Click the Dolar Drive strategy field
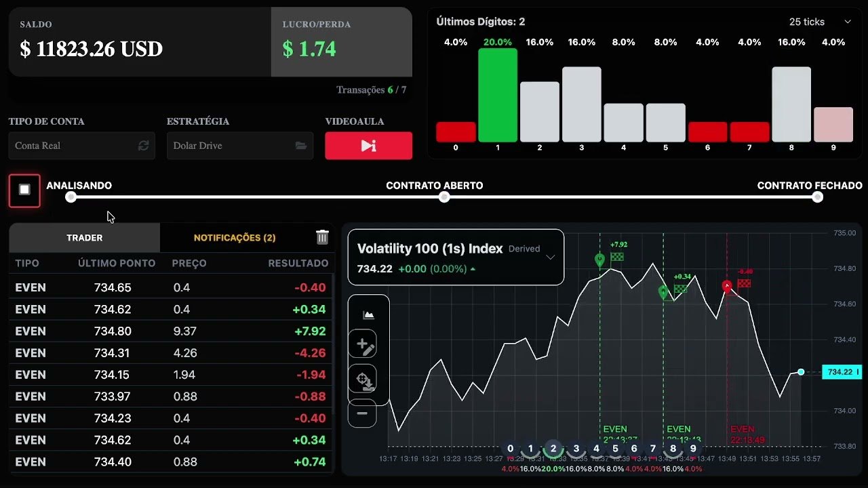868x488 pixels. pyautogui.click(x=240, y=146)
